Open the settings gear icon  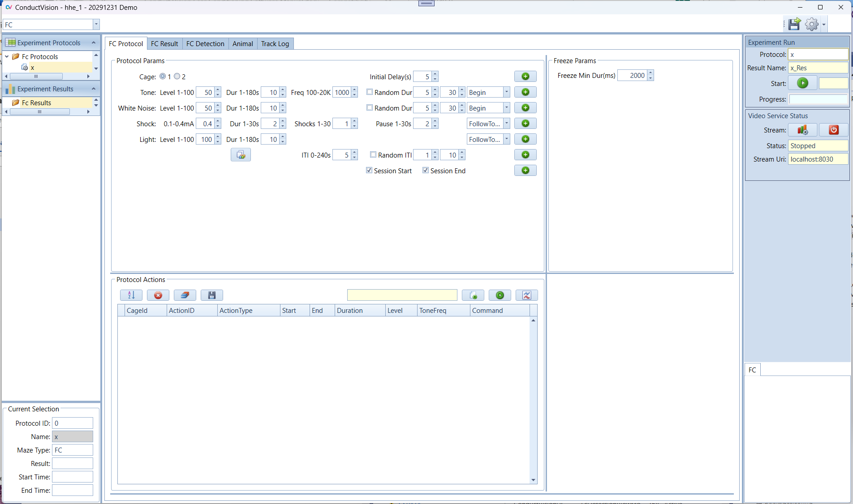(811, 24)
